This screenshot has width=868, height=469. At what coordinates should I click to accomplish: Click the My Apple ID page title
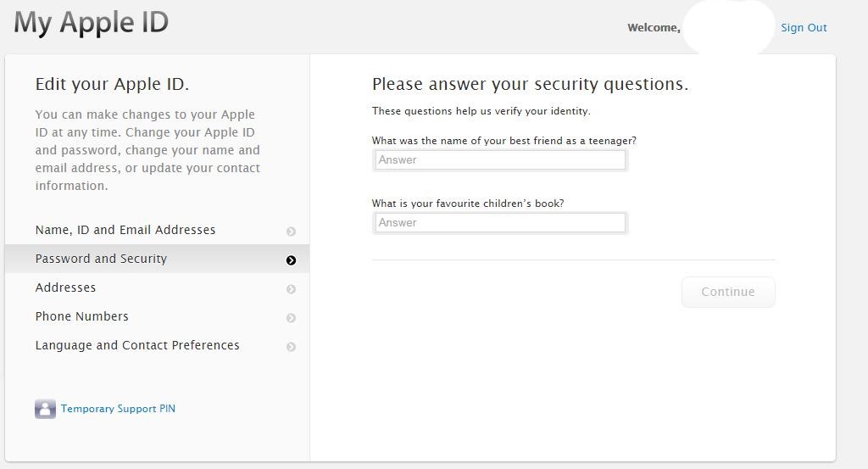[91, 23]
